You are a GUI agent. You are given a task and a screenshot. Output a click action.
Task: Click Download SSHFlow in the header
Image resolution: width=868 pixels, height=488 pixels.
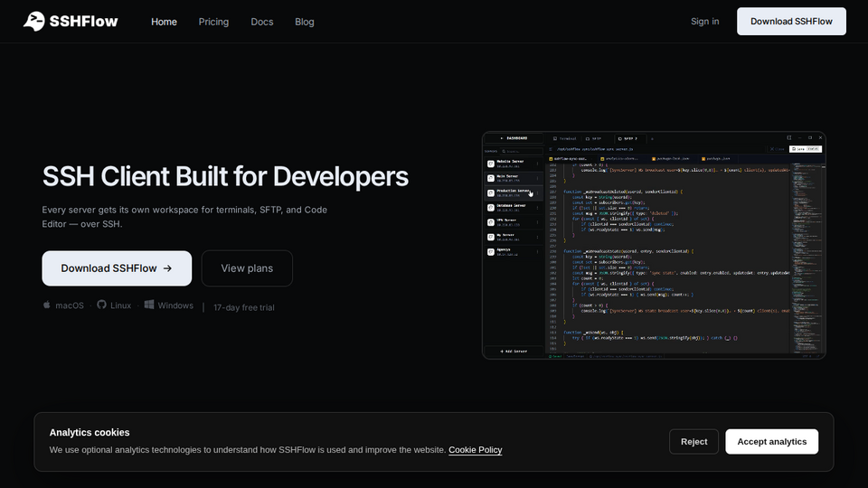coord(791,21)
